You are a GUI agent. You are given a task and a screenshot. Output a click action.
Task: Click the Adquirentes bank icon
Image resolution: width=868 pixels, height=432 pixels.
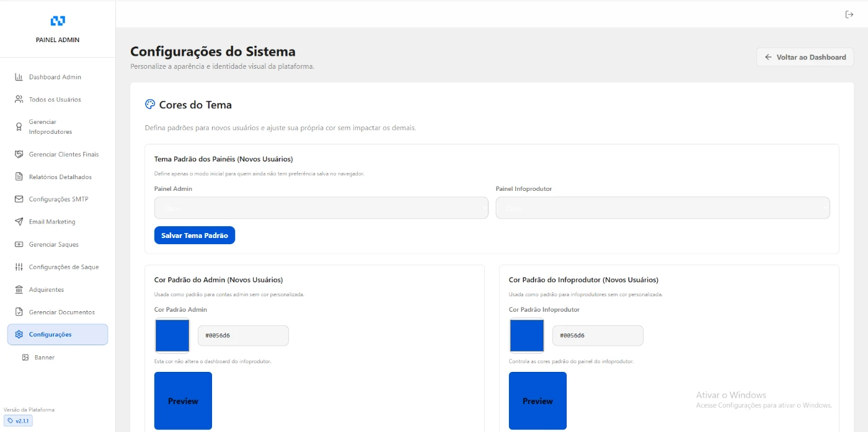[19, 290]
